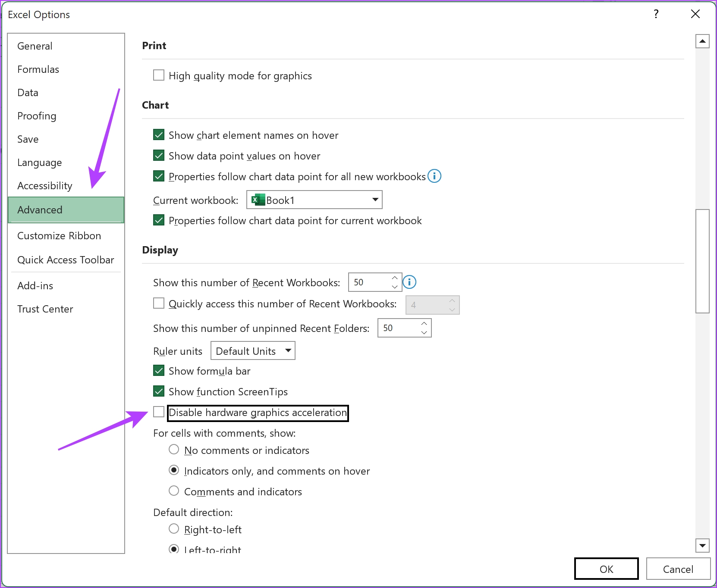Click scrollbar down arrow in options pane
The image size is (717, 588).
tap(703, 545)
